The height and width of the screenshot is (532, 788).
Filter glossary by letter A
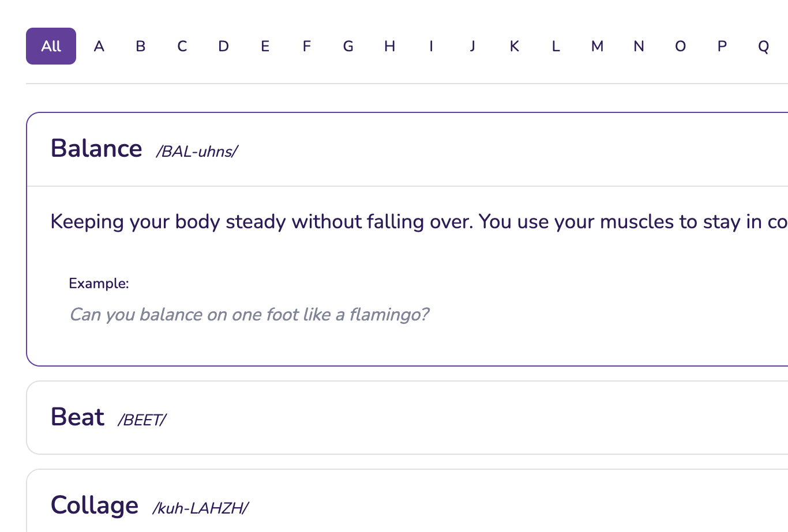coord(99,46)
